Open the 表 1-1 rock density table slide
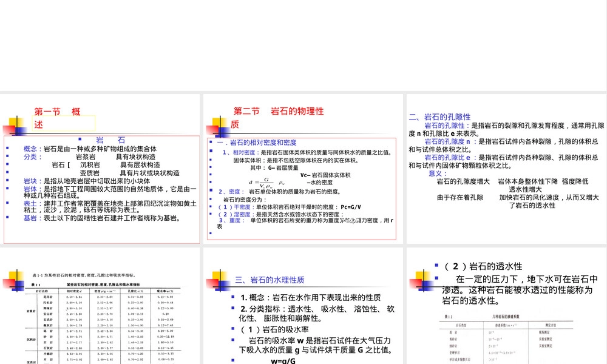607x364 pixels. (x=100, y=306)
